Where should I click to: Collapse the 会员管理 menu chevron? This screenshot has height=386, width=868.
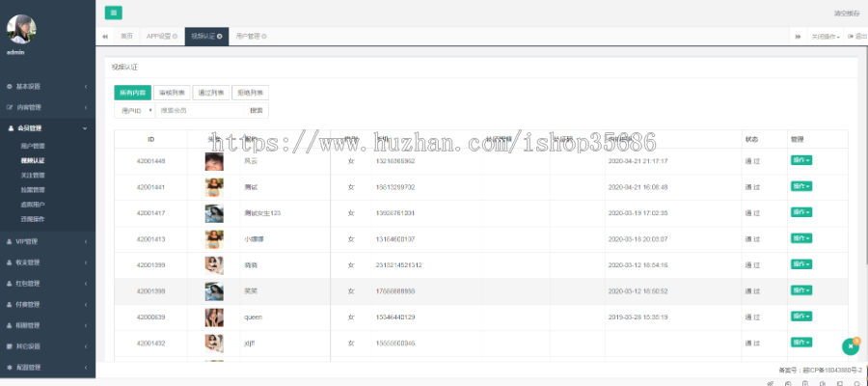click(85, 128)
